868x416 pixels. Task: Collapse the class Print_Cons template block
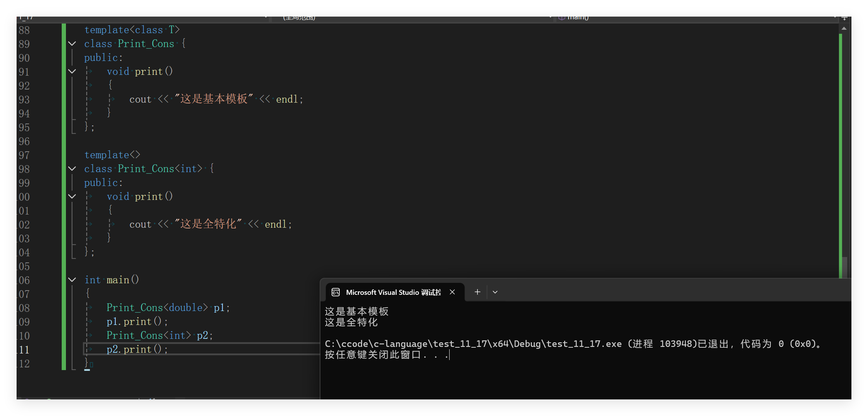(x=72, y=44)
